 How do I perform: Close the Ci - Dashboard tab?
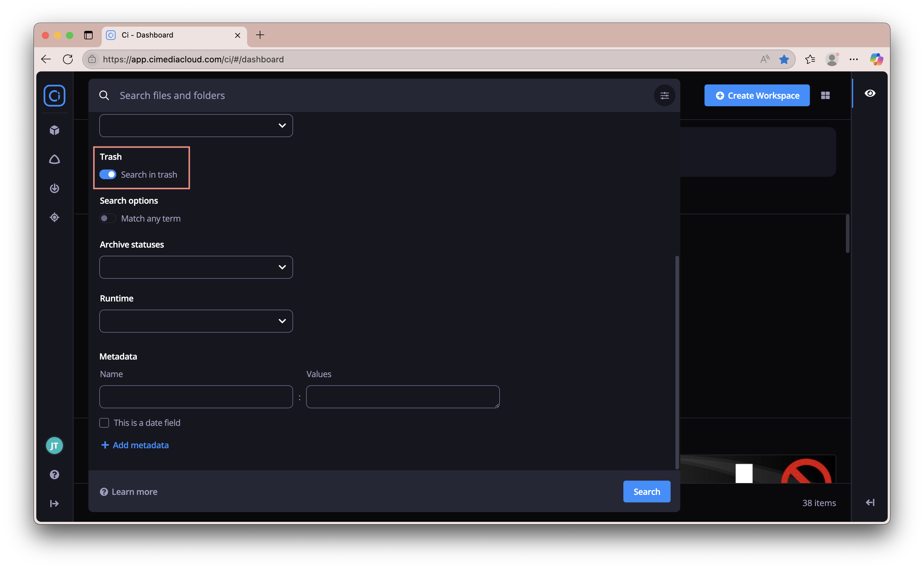tap(237, 35)
